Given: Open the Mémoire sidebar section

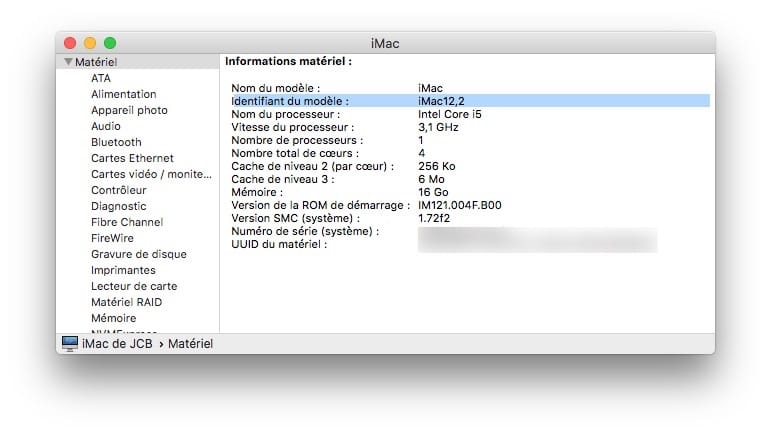Looking at the screenshot, I should pos(114,318).
